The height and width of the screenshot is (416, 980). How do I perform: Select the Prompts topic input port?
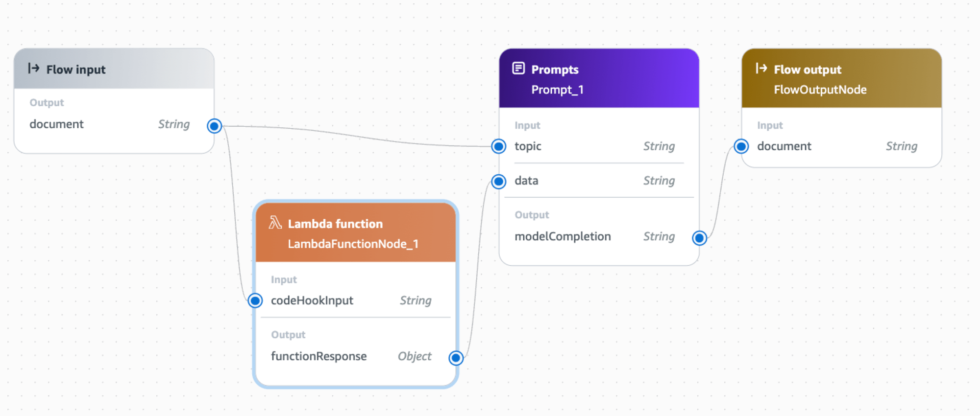[x=499, y=146]
